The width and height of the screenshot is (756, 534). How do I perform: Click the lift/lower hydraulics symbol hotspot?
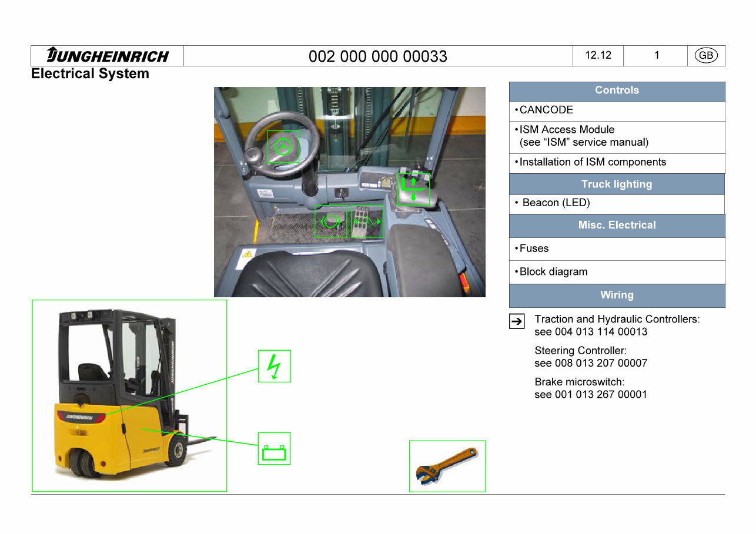(414, 189)
